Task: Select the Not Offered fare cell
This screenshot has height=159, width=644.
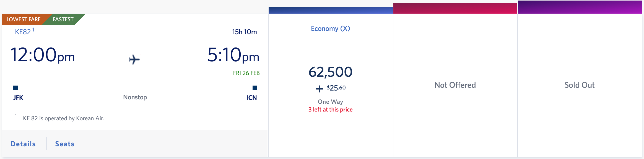Action: click(x=455, y=85)
